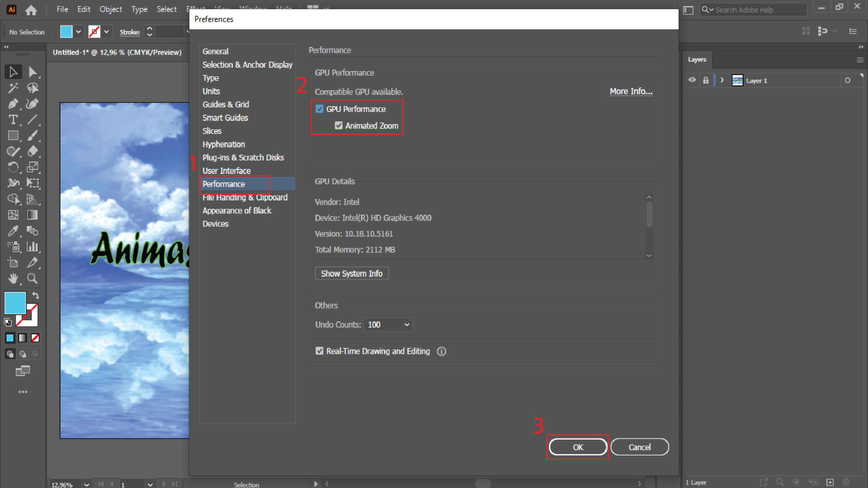
Task: Choose the Rectangle tool
Action: point(13,135)
